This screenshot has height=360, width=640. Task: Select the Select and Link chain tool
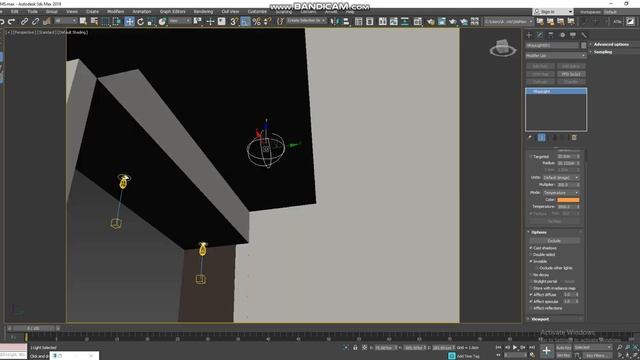(x=24, y=21)
